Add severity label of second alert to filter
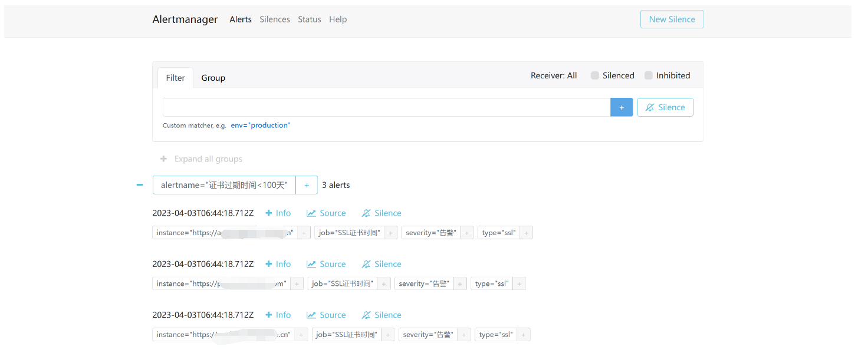 click(460, 283)
